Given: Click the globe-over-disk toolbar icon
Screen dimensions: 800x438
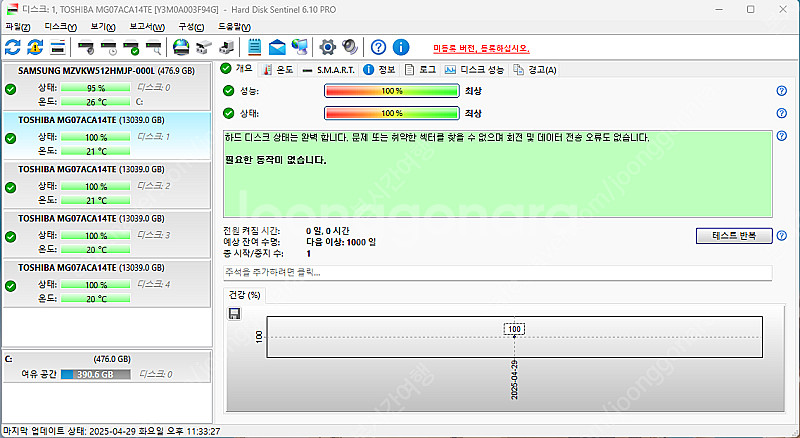Looking at the screenshot, I should [181, 47].
